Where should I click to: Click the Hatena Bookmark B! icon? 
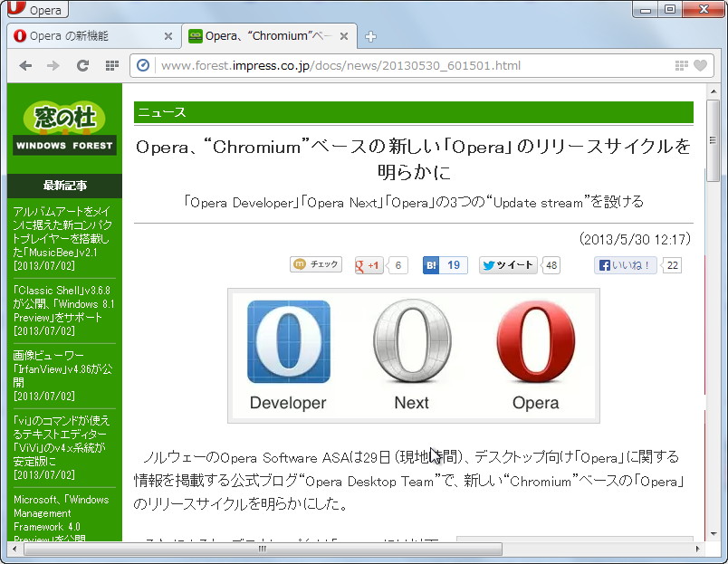pos(430,265)
